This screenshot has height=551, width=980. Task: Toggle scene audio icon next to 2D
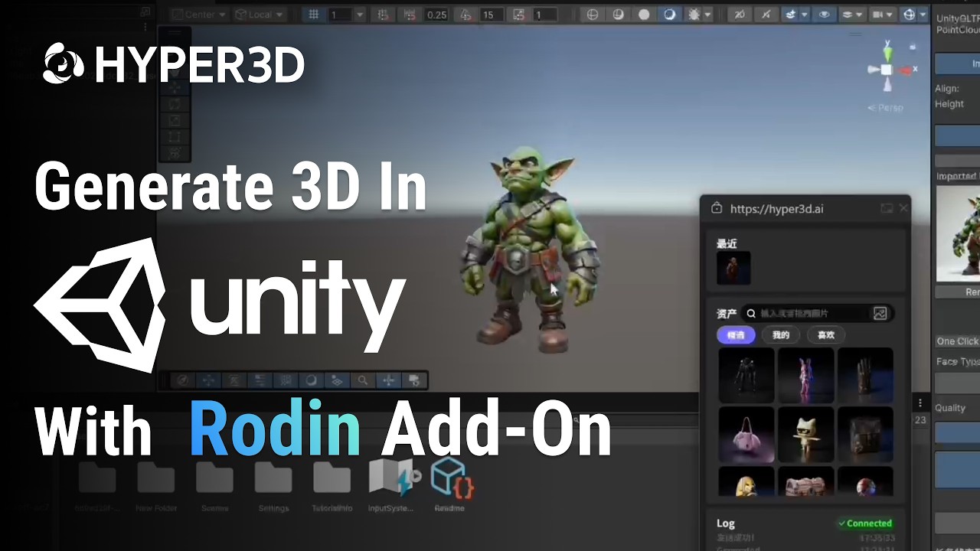766,14
